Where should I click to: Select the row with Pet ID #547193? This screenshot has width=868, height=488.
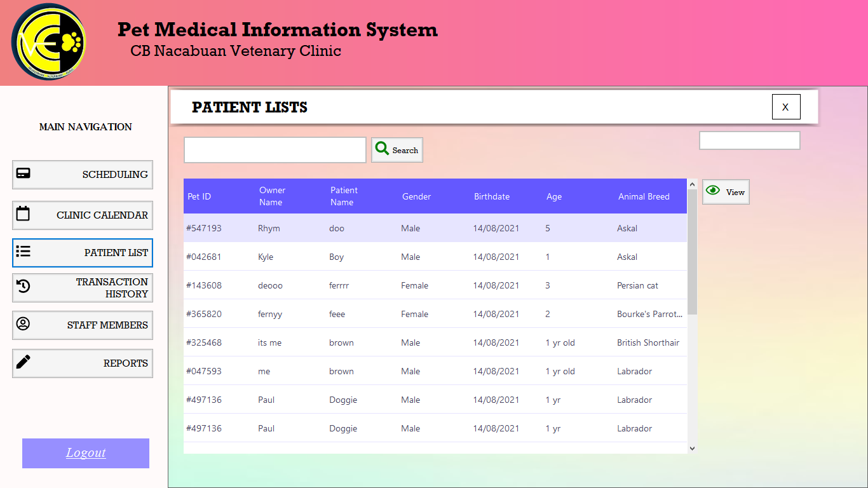[x=435, y=228]
